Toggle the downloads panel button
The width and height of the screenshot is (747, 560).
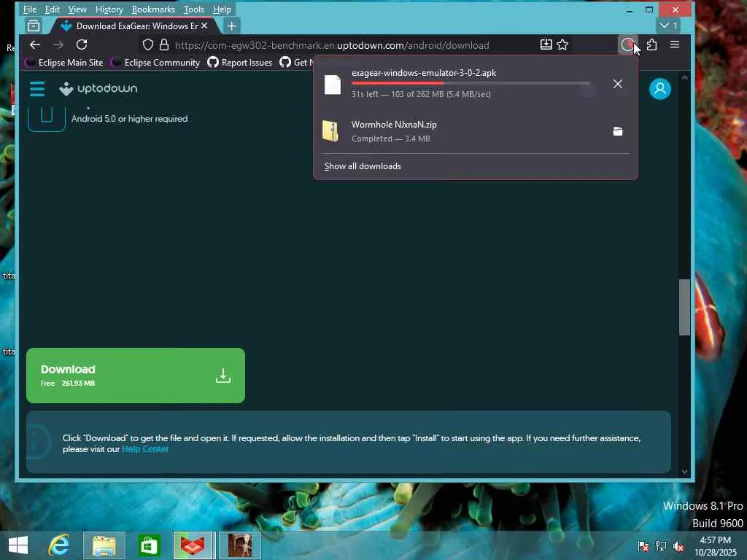pyautogui.click(x=628, y=44)
